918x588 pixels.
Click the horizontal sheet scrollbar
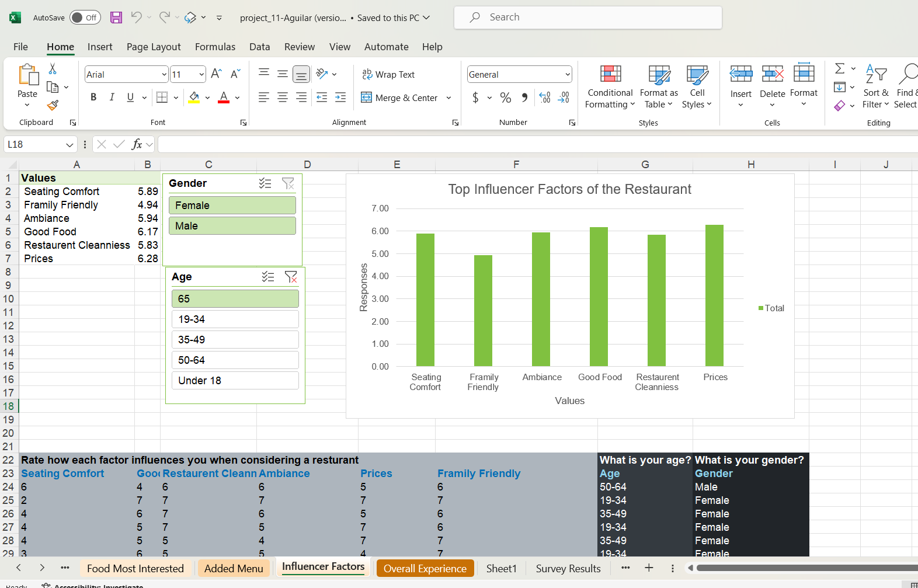tap(806, 568)
